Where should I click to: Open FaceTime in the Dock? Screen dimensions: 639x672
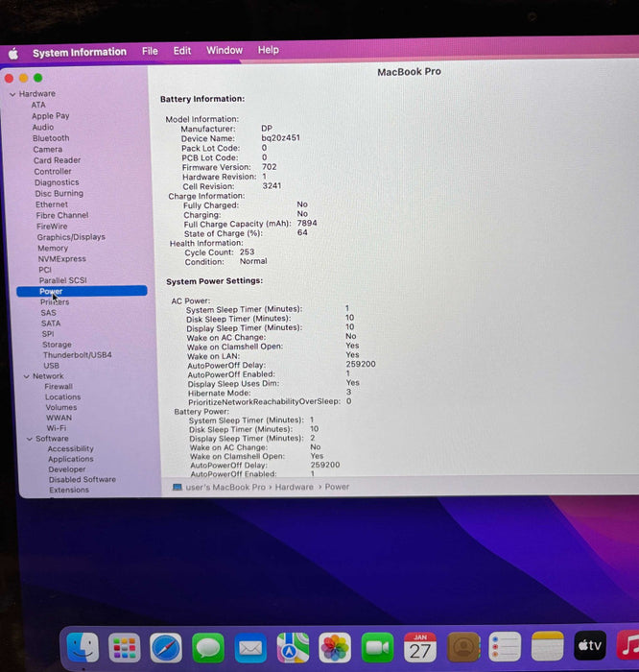pyautogui.click(x=377, y=647)
